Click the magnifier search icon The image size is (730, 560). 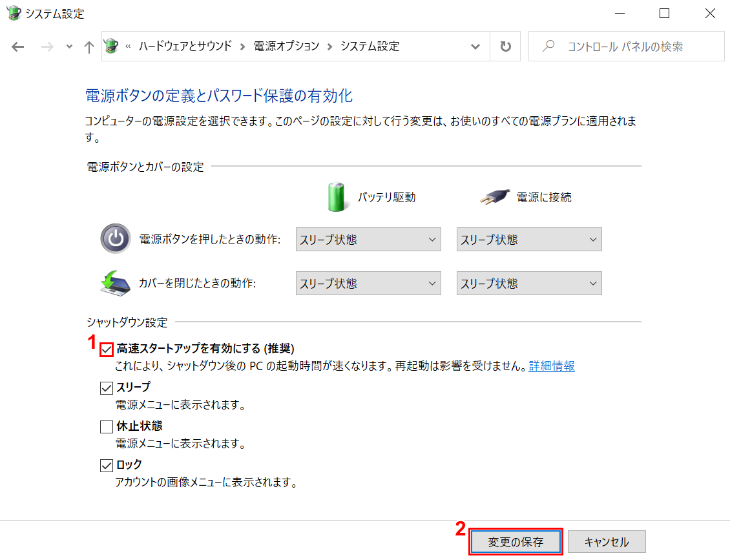click(548, 46)
